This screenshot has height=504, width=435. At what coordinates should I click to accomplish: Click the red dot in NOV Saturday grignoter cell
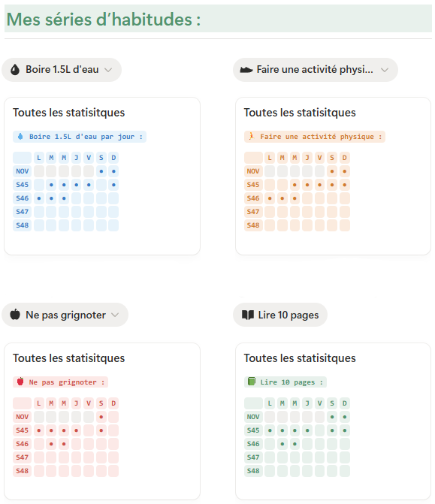[101, 417]
